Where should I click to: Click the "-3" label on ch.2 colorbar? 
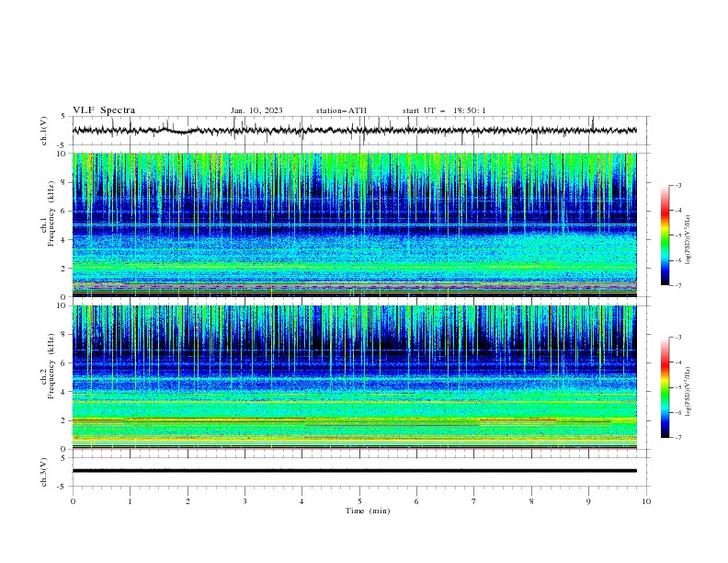point(678,338)
